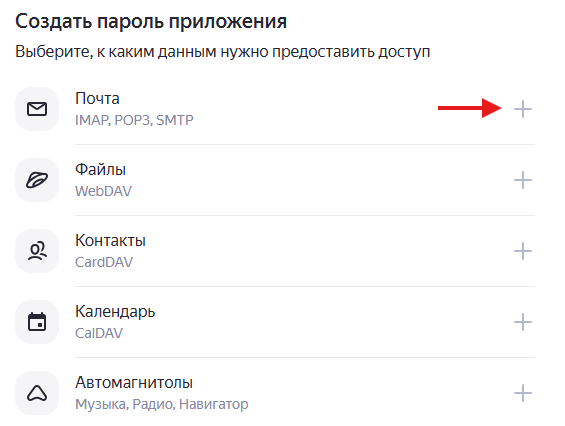This screenshot has width=565, height=426.
Task: Click the CalDAV subtitle text
Action: click(x=99, y=333)
